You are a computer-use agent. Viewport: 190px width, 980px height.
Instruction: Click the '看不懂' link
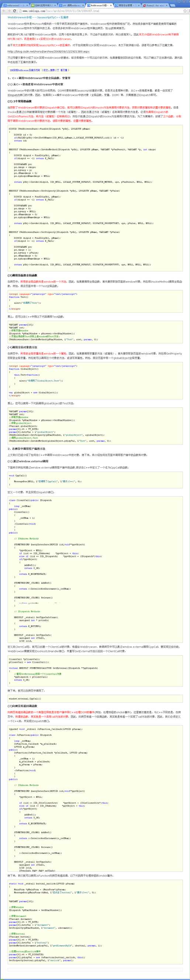point(64,70)
